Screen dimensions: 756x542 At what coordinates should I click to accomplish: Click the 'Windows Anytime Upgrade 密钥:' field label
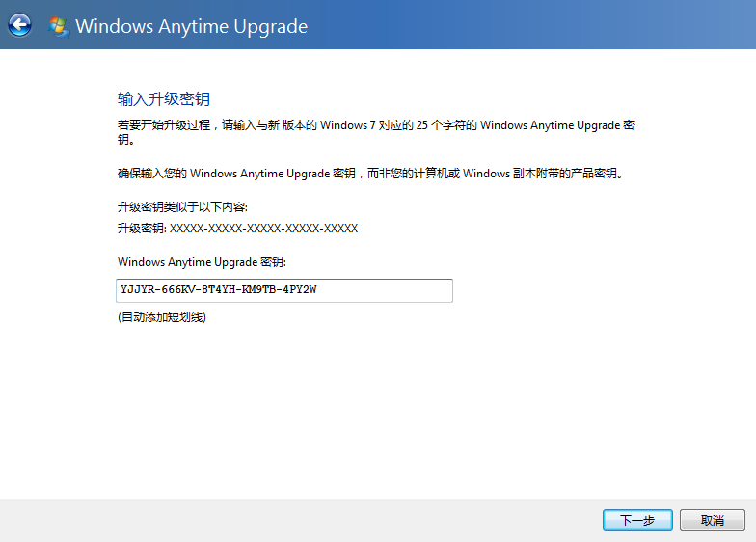coord(202,262)
